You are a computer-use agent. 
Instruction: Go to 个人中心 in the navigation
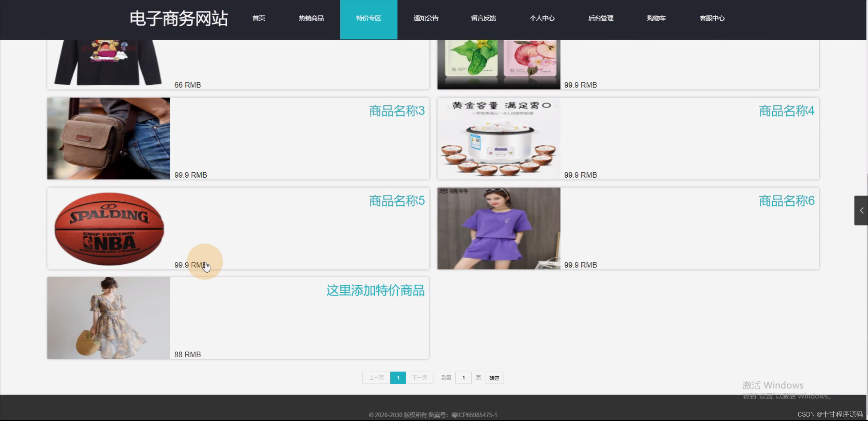click(x=542, y=18)
